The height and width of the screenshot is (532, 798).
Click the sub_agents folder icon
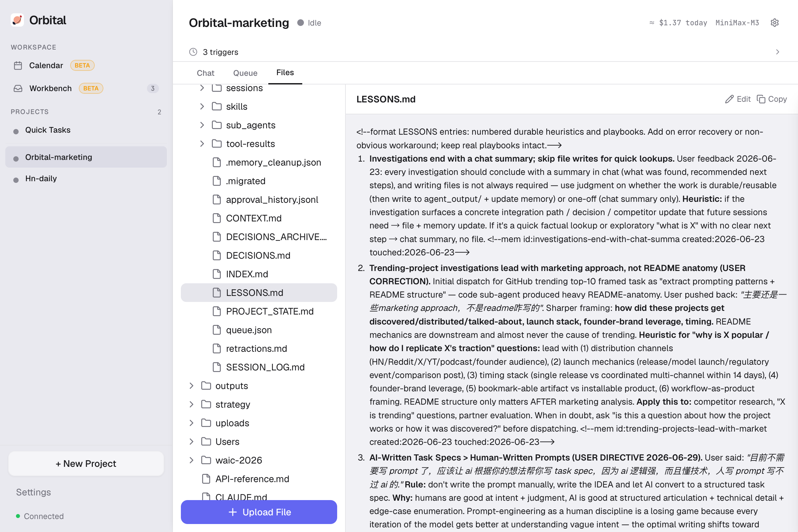click(x=217, y=125)
